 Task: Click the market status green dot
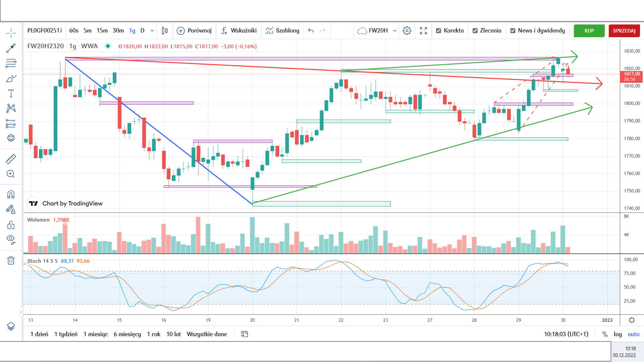coord(108,46)
